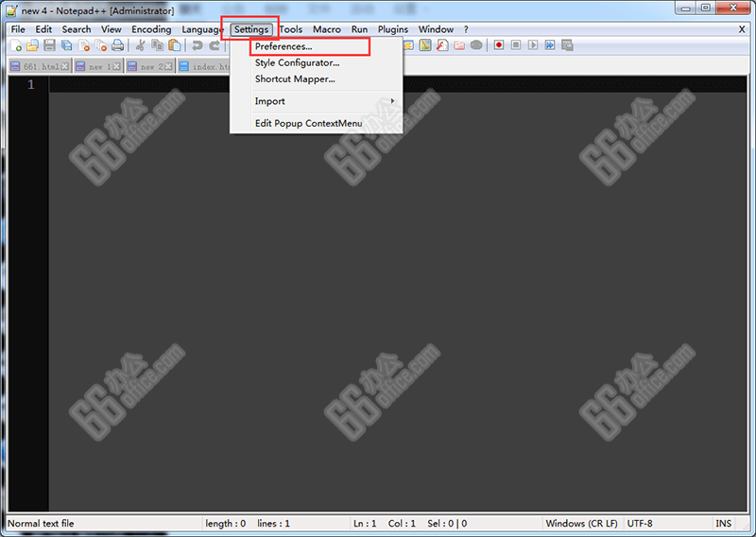Expand the Import submenu
Image resolution: width=756 pixels, height=537 pixels.
(x=317, y=101)
